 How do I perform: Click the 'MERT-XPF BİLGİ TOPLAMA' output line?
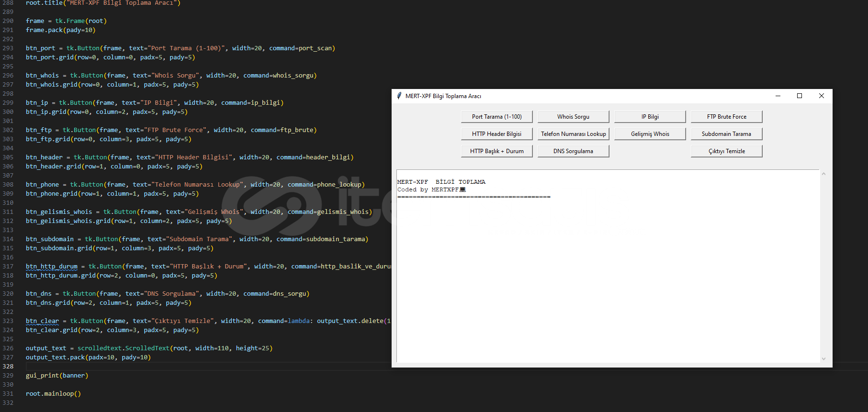click(x=441, y=182)
